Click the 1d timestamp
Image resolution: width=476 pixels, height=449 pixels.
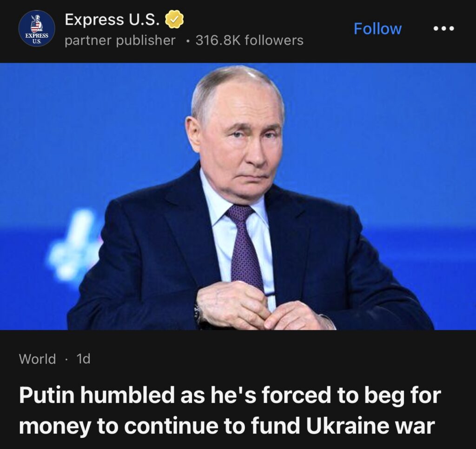(84, 359)
